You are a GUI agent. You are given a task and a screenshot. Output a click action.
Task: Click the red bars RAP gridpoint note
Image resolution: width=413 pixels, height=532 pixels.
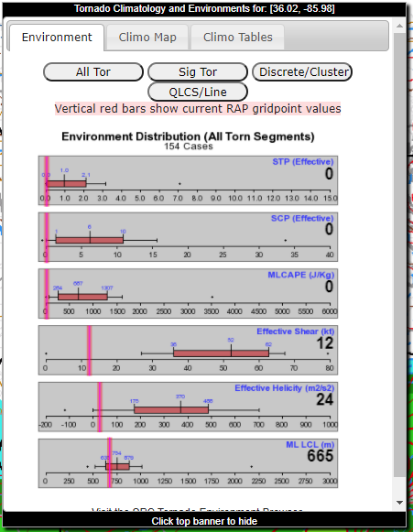coord(198,109)
